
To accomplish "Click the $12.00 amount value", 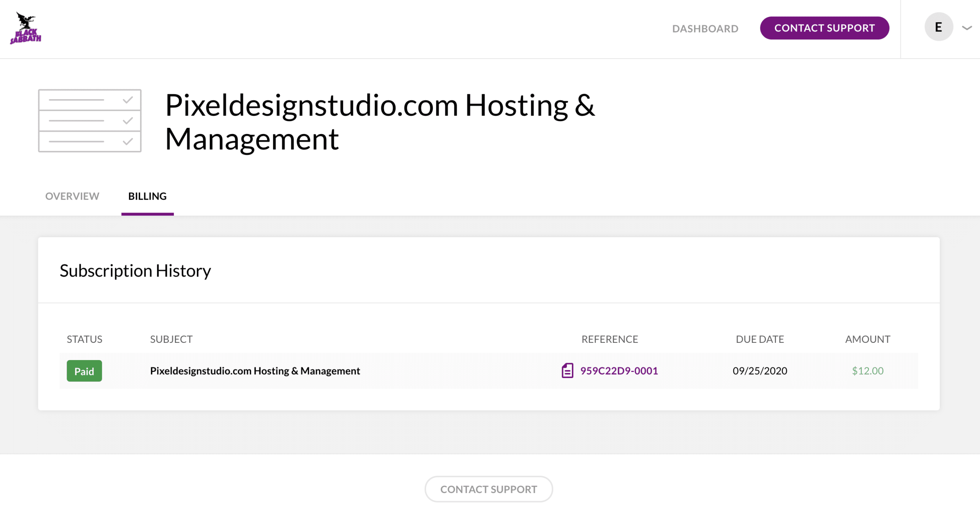I will point(867,370).
